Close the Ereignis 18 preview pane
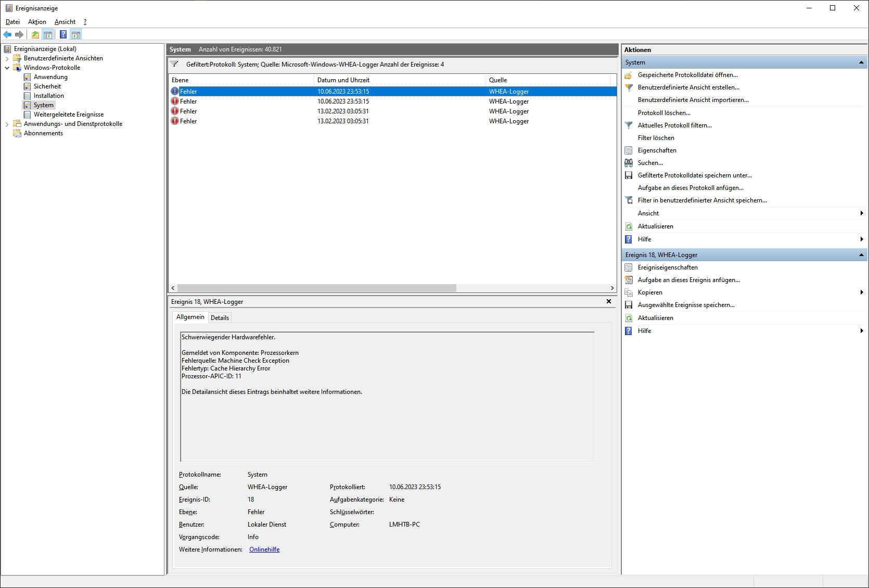The height and width of the screenshot is (588, 869). (x=609, y=302)
